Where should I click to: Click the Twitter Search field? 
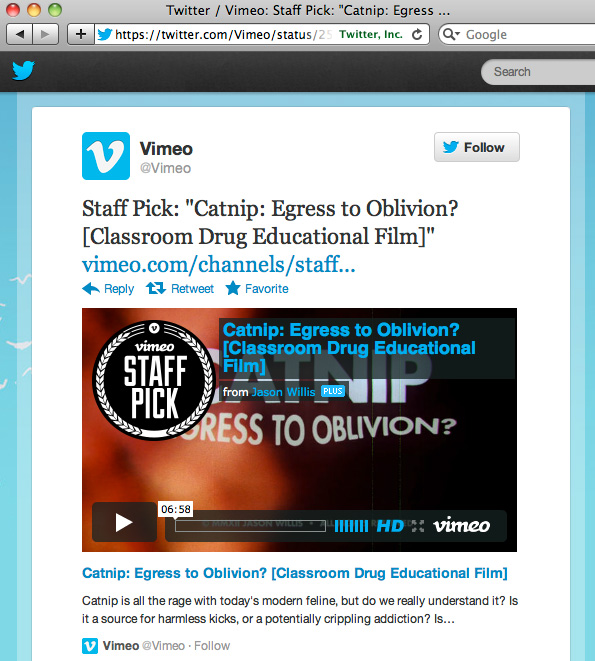click(x=538, y=72)
